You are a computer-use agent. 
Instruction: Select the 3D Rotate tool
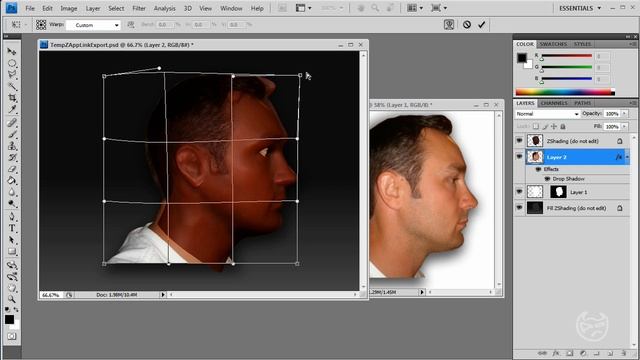coord(11,265)
